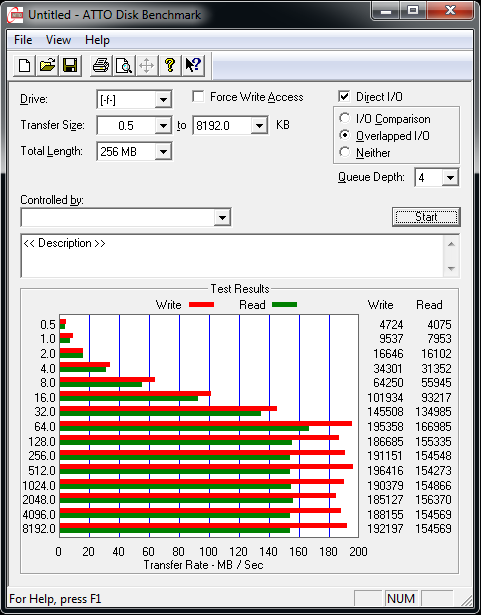The image size is (481, 615).
Task: Click the Transfer Rate - MB / Sec axis label
Action: [203, 565]
